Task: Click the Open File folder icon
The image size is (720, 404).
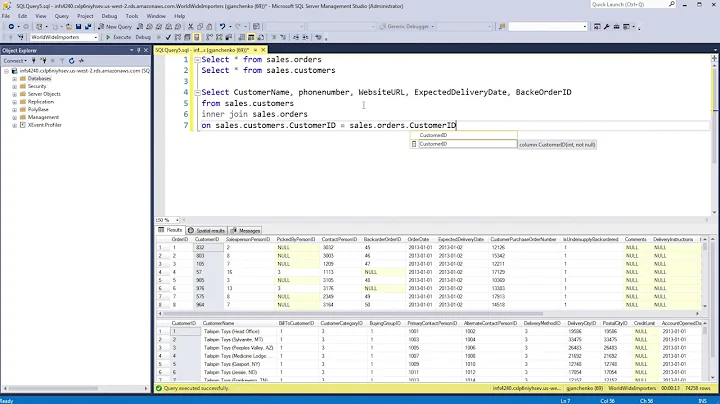Action: [69, 27]
